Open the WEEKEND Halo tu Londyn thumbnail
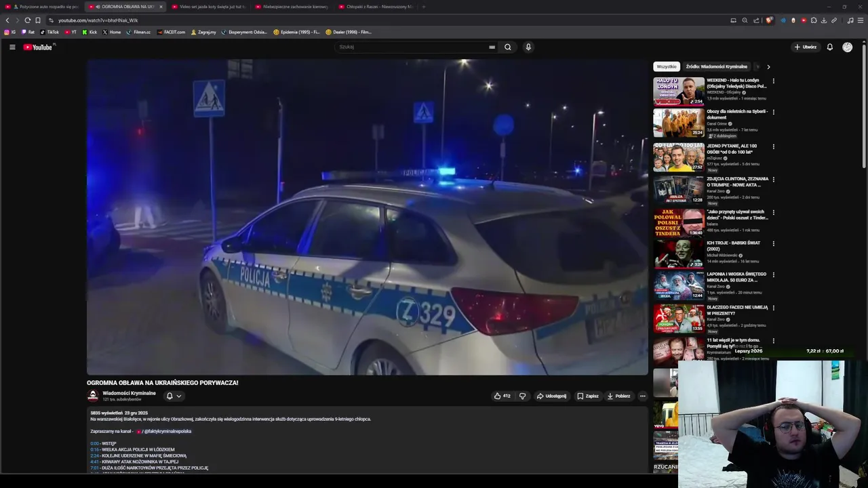The height and width of the screenshot is (488, 868). pyautogui.click(x=679, y=91)
